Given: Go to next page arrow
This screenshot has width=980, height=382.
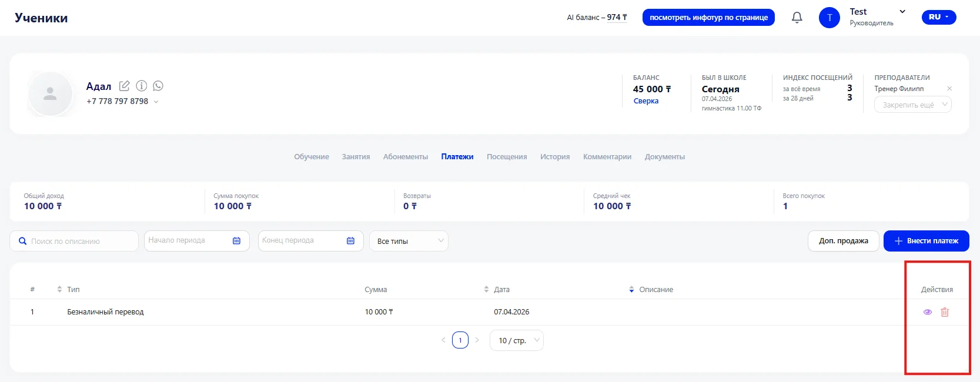Looking at the screenshot, I should coord(477,340).
